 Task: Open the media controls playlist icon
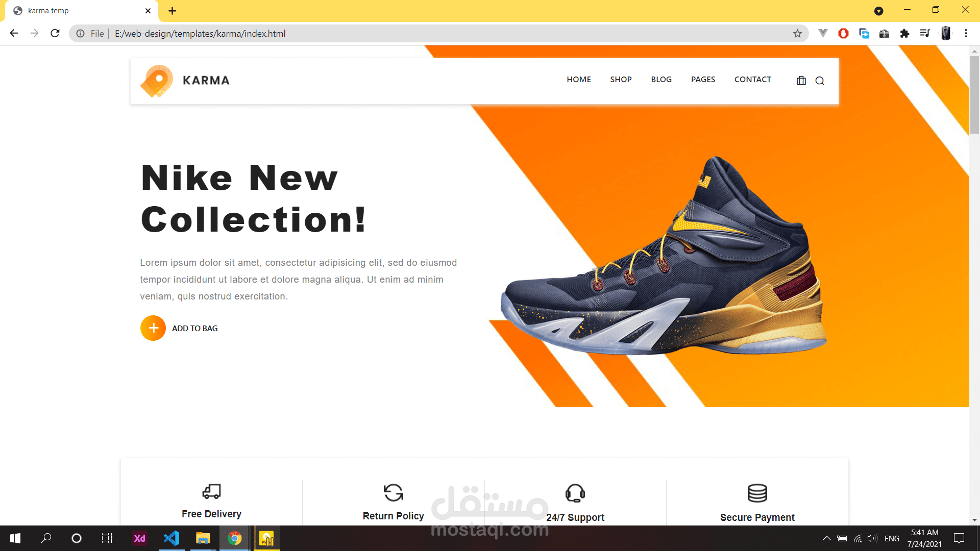click(x=925, y=34)
